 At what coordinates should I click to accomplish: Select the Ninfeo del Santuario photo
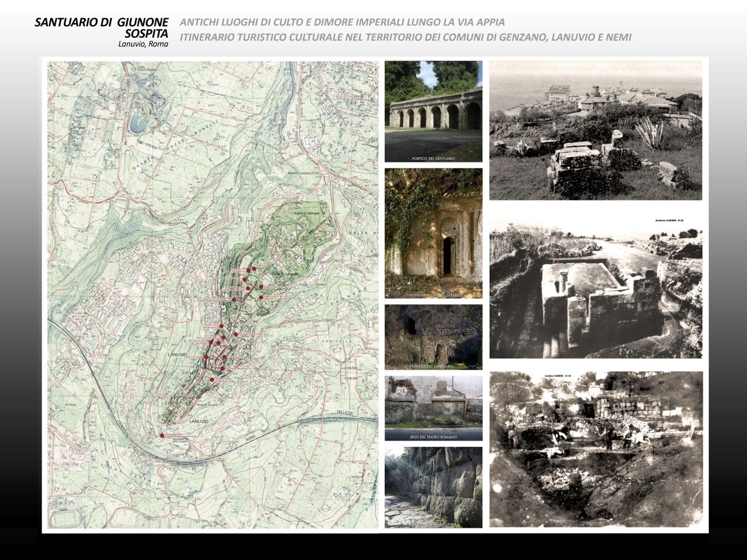433,337
